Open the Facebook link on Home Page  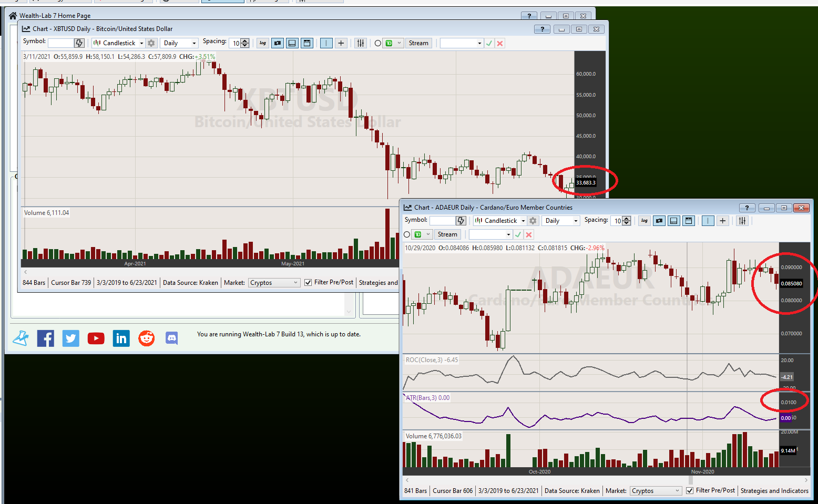(x=46, y=338)
